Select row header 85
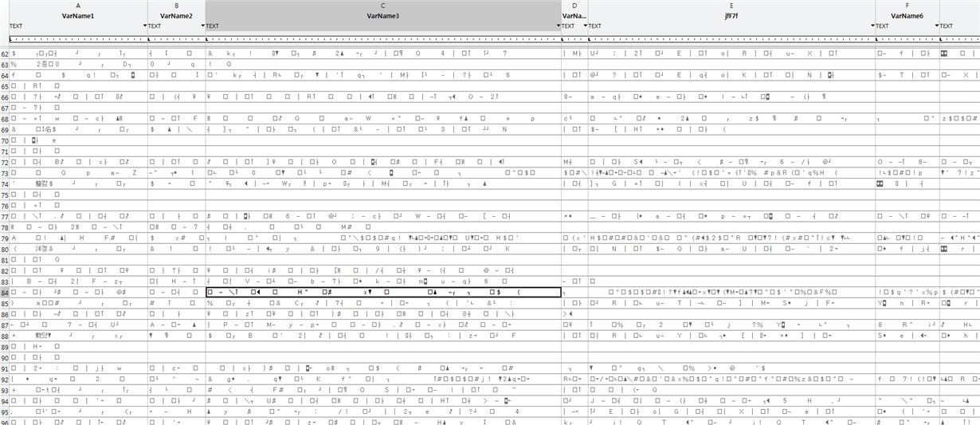 [x=4, y=304]
